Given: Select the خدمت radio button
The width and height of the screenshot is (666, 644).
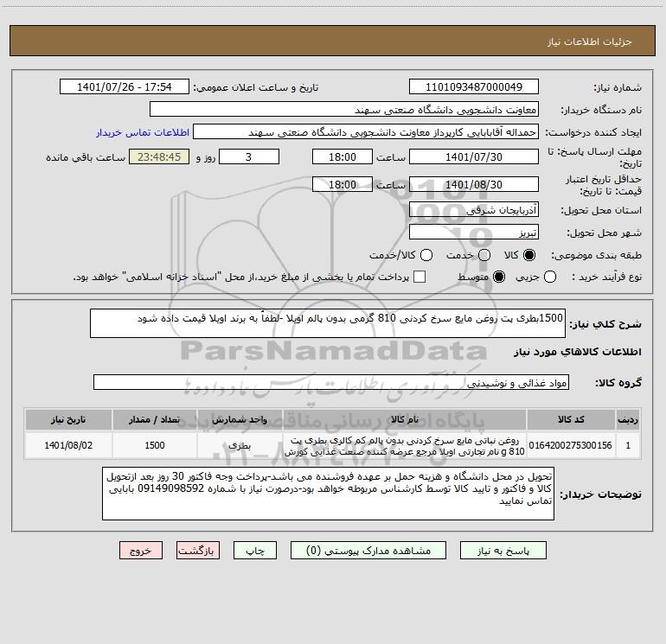Looking at the screenshot, I should [484, 255].
